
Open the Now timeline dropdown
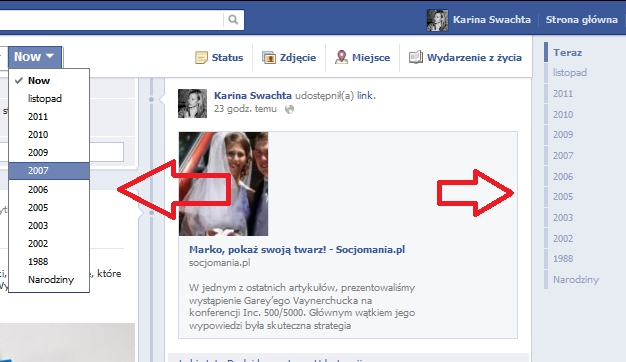[35, 57]
